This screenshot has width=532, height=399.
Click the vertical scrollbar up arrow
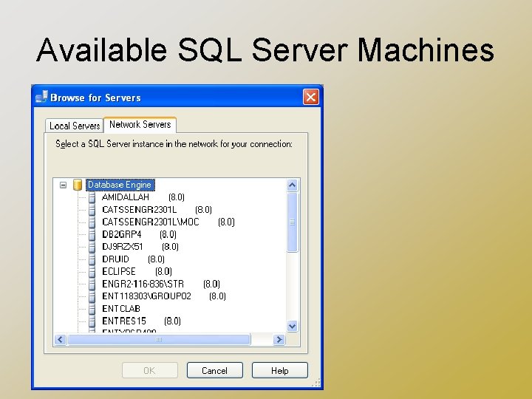tap(293, 185)
